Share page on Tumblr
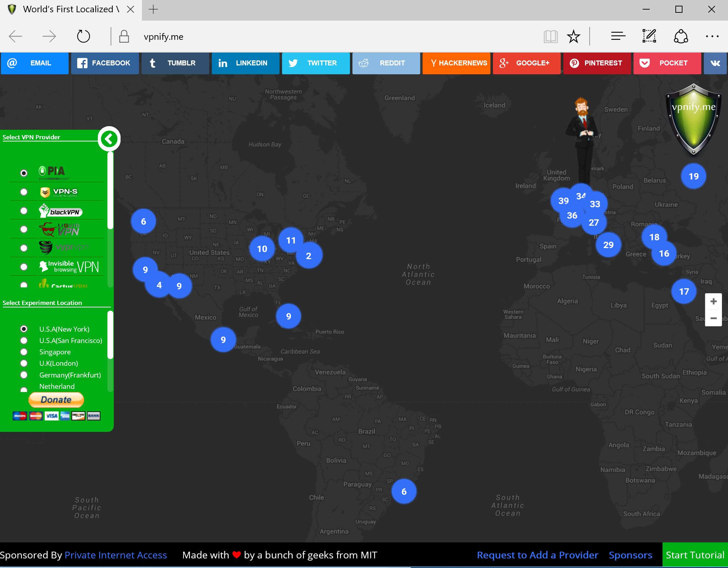The width and height of the screenshot is (728, 568). [x=175, y=63]
